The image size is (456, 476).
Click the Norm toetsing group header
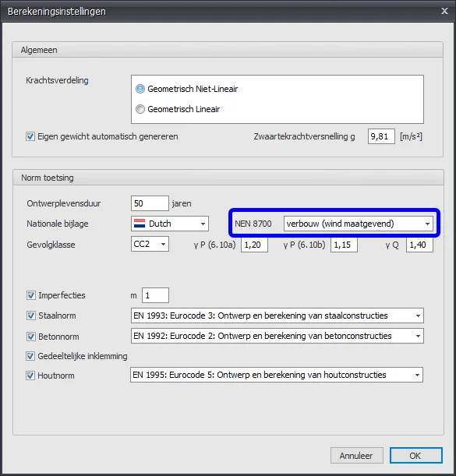228,178
